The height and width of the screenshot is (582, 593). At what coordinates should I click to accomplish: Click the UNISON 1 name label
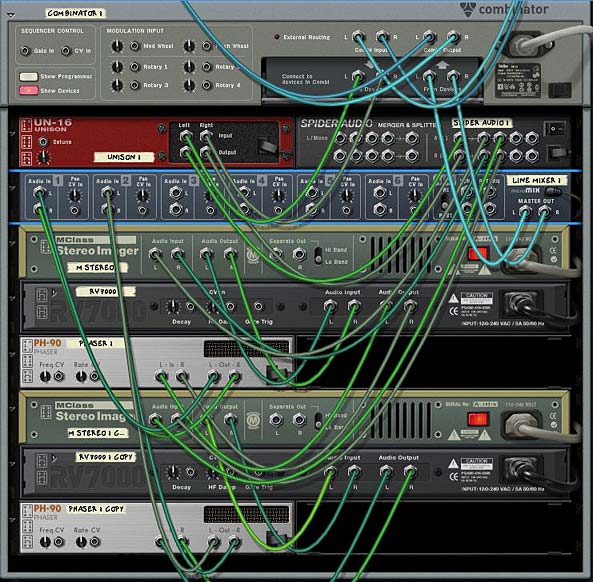coord(124,157)
